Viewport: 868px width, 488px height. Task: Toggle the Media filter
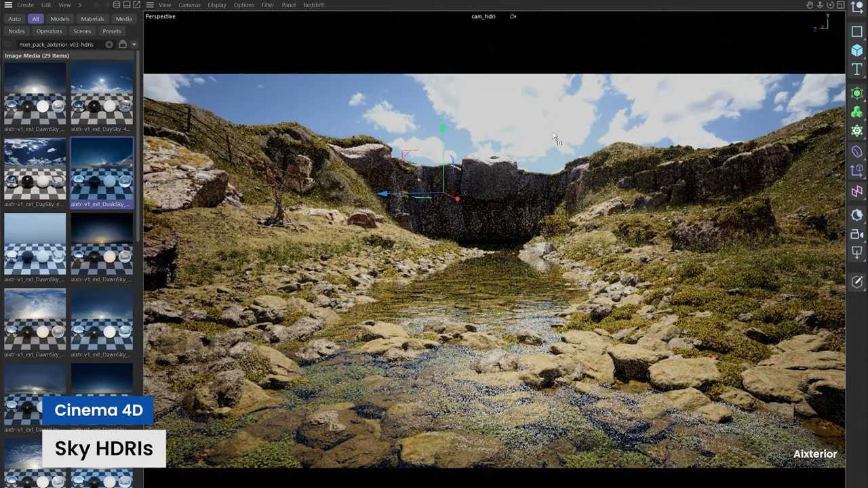point(123,19)
